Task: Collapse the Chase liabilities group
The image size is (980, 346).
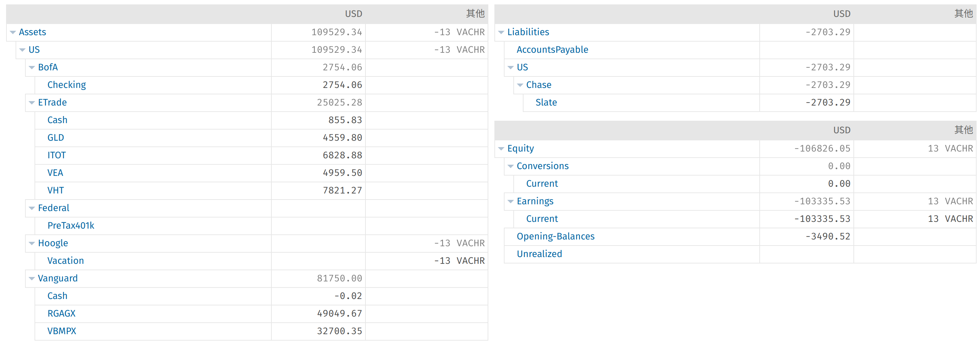Action: [520, 86]
